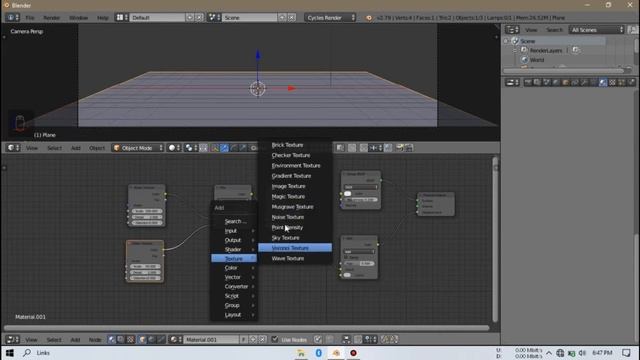Open the All Scenes outliner filter dropdown
This screenshot has height=360, width=640.
[x=597, y=30]
